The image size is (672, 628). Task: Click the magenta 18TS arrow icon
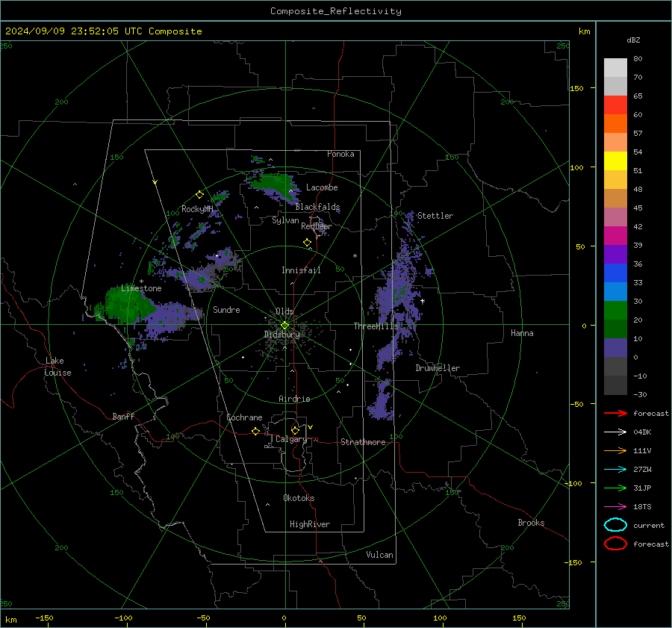click(x=615, y=507)
